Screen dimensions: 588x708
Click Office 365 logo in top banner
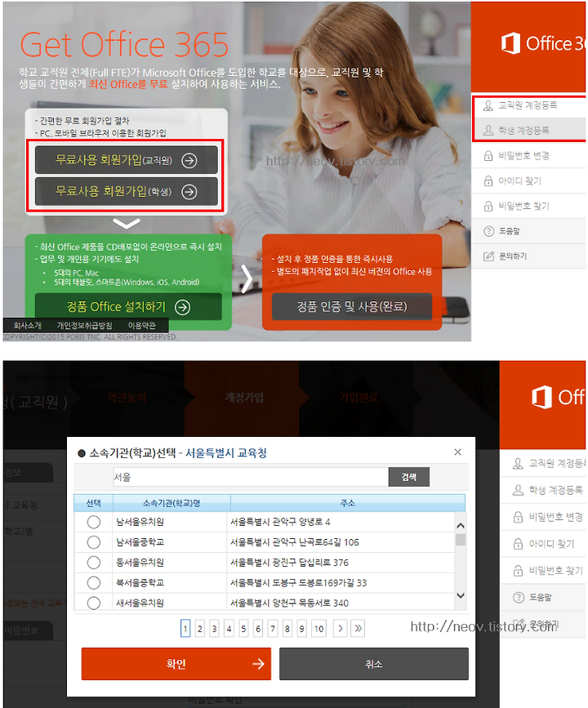543,43
